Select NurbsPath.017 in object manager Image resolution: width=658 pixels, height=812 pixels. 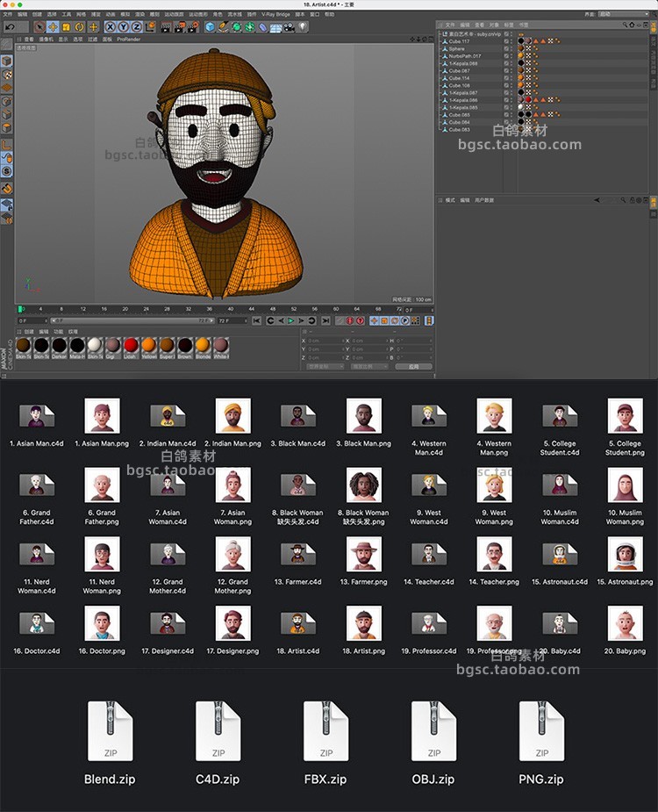click(465, 56)
